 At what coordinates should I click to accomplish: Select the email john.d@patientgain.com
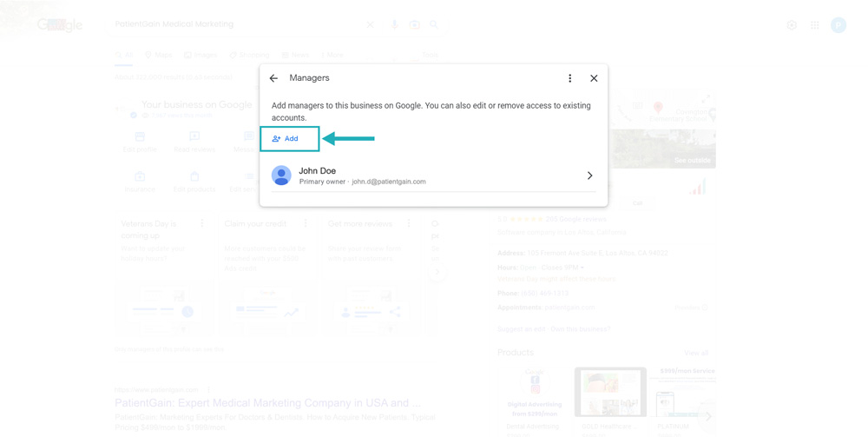pos(389,182)
